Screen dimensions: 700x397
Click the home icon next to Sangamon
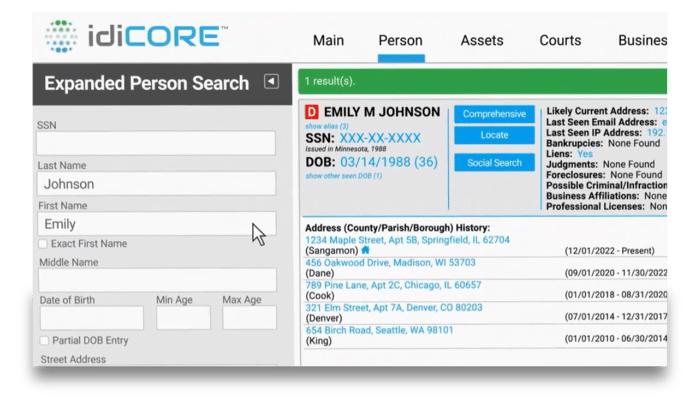365,250
